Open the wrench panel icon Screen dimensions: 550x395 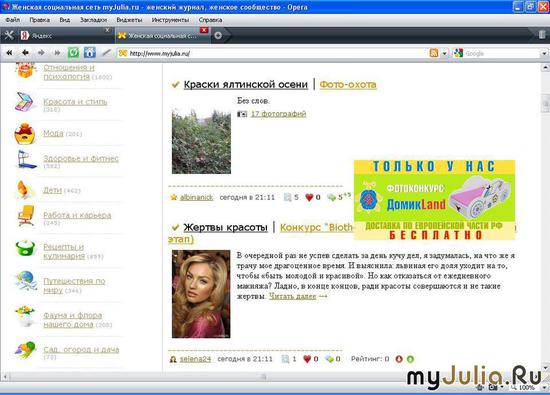tap(8, 35)
